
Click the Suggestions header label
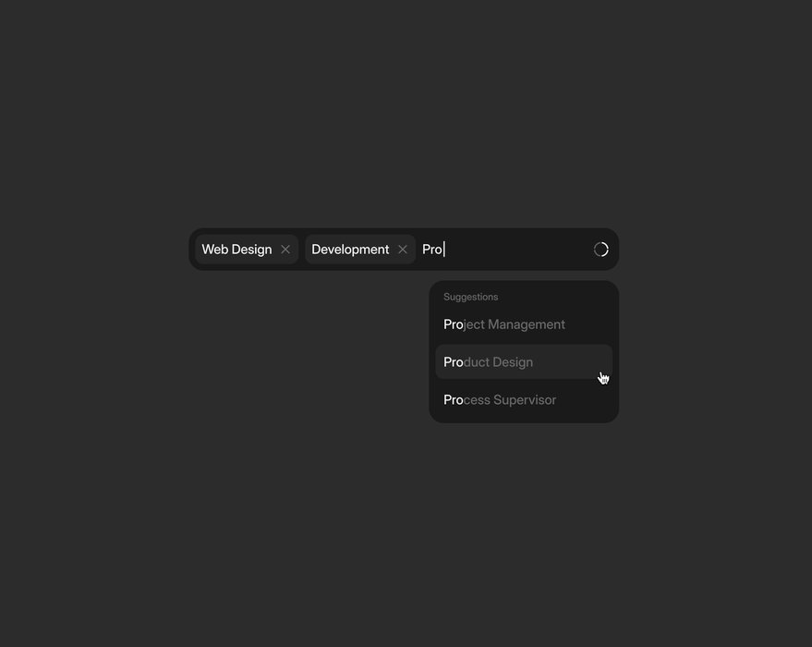pos(471,297)
